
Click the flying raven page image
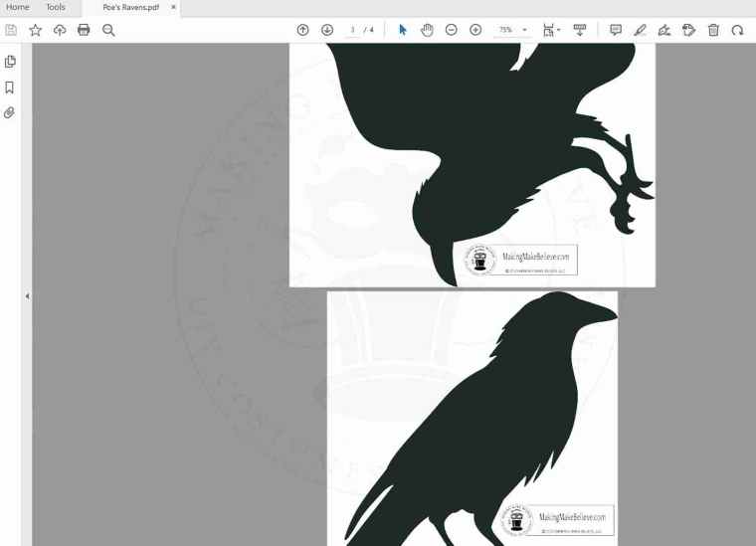click(x=472, y=165)
